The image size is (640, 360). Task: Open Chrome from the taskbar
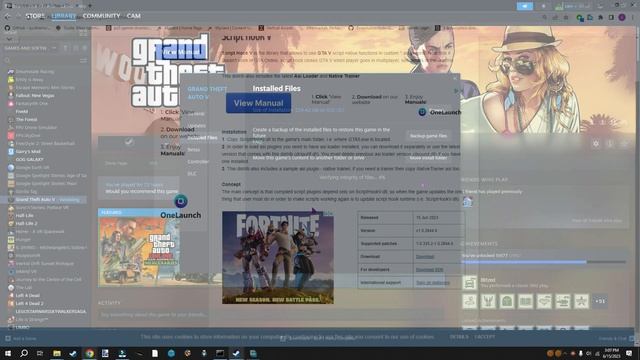click(89, 353)
